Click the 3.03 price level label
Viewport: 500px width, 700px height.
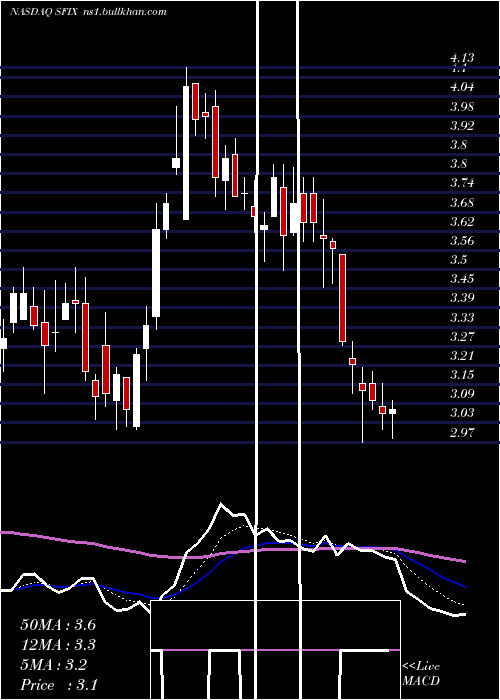coord(462,413)
